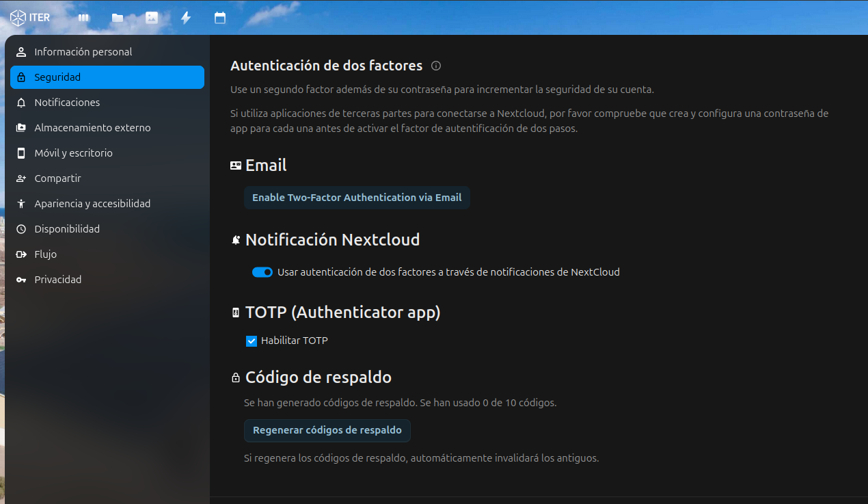Disable two-factor via NextCloud notifications toggle
Viewport: 868px width, 504px height.
pyautogui.click(x=262, y=272)
